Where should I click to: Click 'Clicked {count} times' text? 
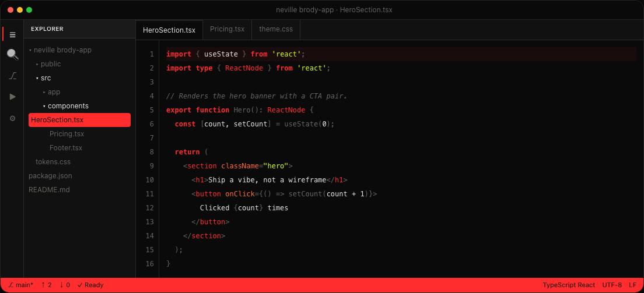coord(244,207)
